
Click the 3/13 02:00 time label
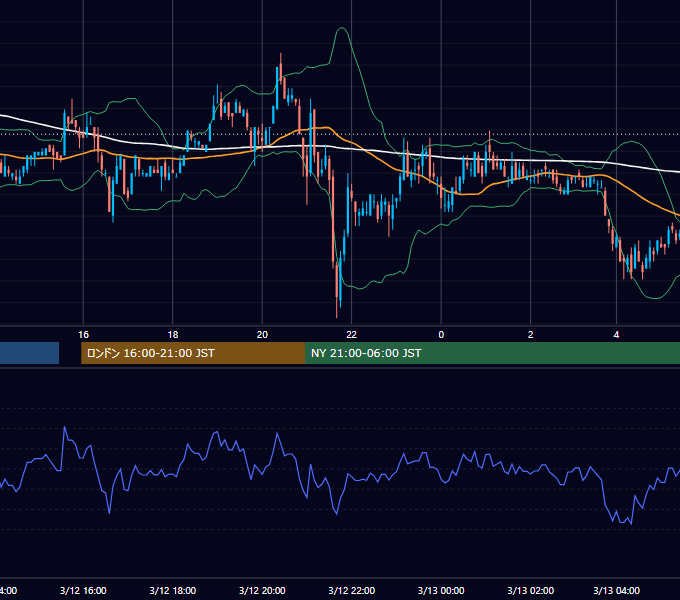point(530,590)
